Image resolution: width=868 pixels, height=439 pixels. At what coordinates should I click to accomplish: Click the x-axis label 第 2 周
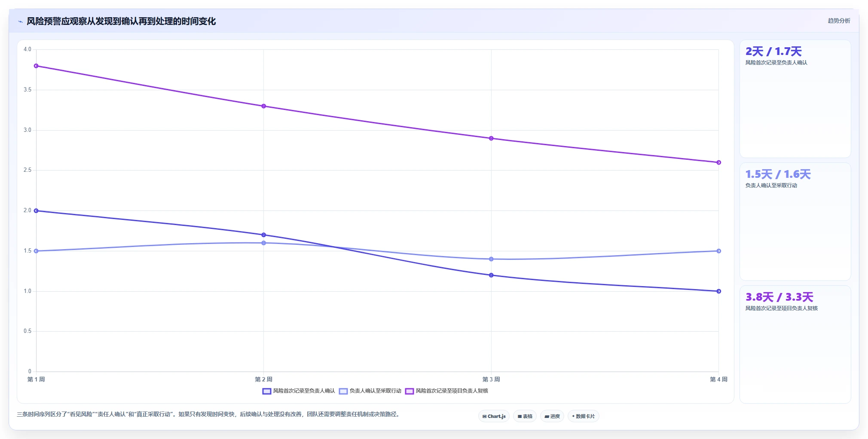click(x=264, y=379)
